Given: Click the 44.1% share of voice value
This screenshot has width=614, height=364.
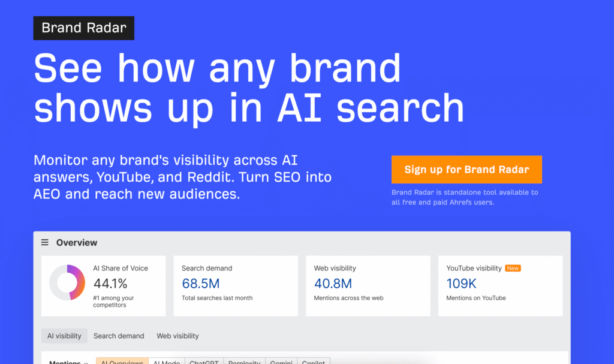Looking at the screenshot, I should (x=110, y=284).
